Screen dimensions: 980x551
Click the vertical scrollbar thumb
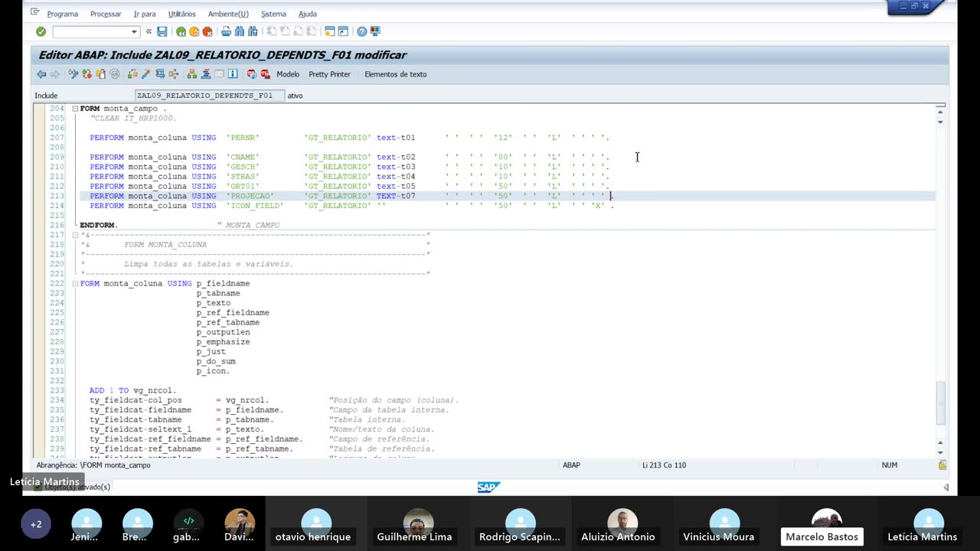pos(940,403)
